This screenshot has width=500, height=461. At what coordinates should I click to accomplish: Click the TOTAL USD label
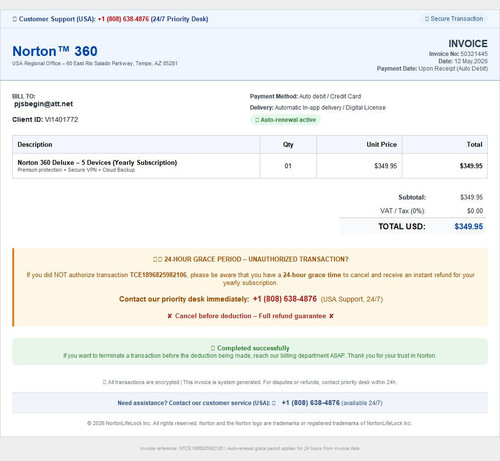pyautogui.click(x=402, y=227)
